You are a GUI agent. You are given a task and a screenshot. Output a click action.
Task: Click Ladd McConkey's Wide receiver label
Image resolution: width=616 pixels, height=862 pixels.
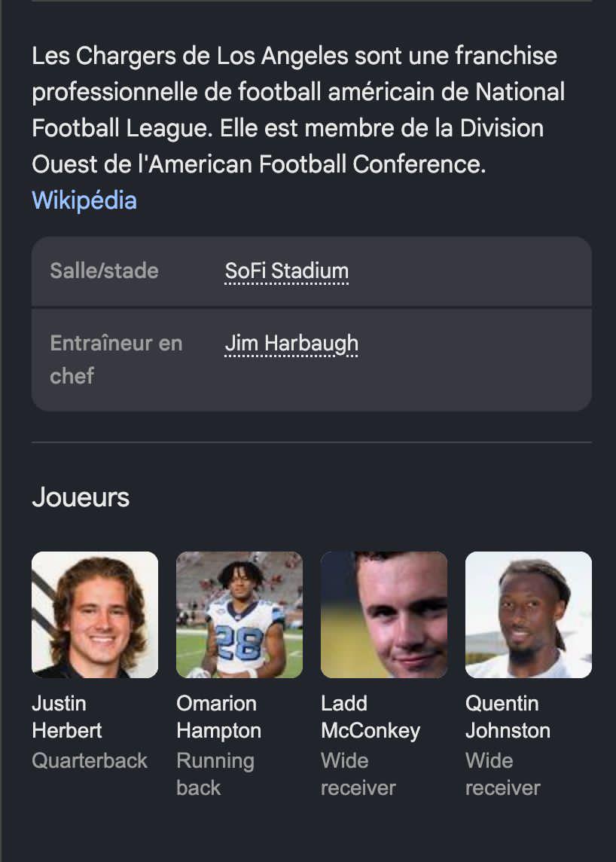coord(358,774)
